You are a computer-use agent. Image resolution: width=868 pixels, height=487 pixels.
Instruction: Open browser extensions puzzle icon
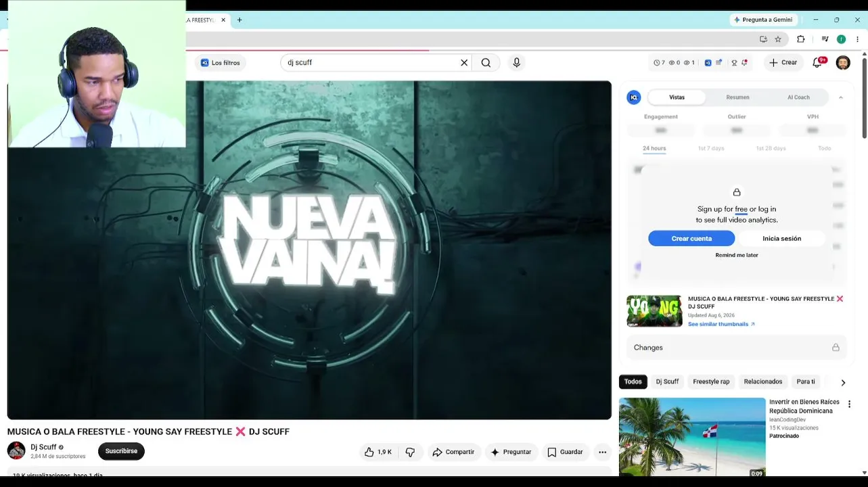801,39
